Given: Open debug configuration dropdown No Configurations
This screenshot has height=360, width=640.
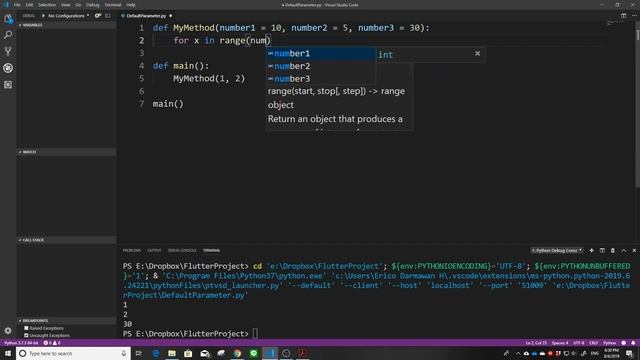Looking at the screenshot, I should (69, 16).
